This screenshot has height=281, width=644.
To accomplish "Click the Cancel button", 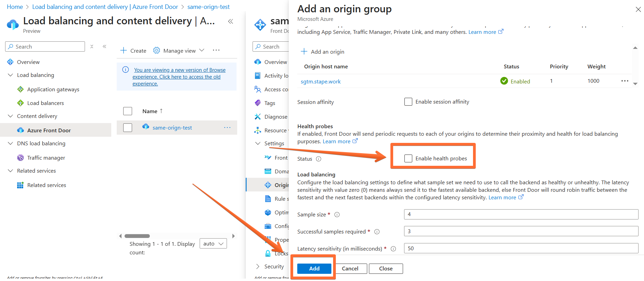I will tap(350, 268).
